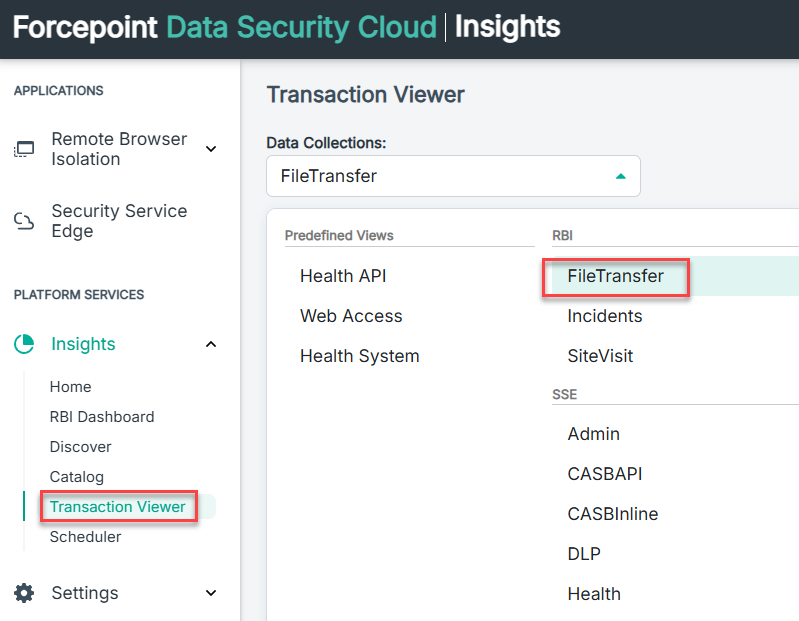Viewport: 799px width, 621px height.
Task: Choose the SiteVisit data collection
Action: [x=600, y=356]
